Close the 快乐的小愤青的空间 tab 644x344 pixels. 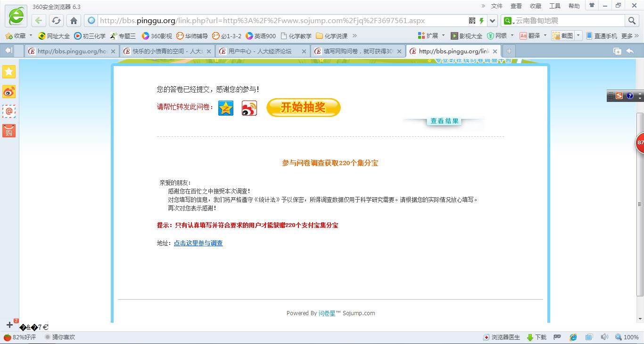[208, 51]
